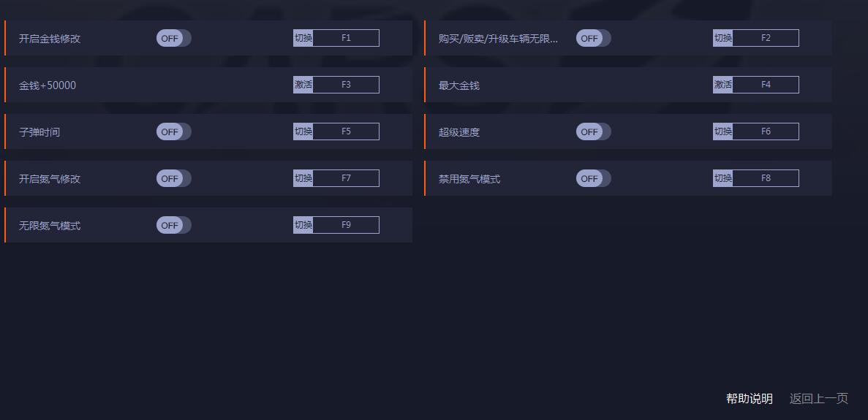Click the F2 hotkey field
This screenshot has height=420, width=868.
point(766,38)
